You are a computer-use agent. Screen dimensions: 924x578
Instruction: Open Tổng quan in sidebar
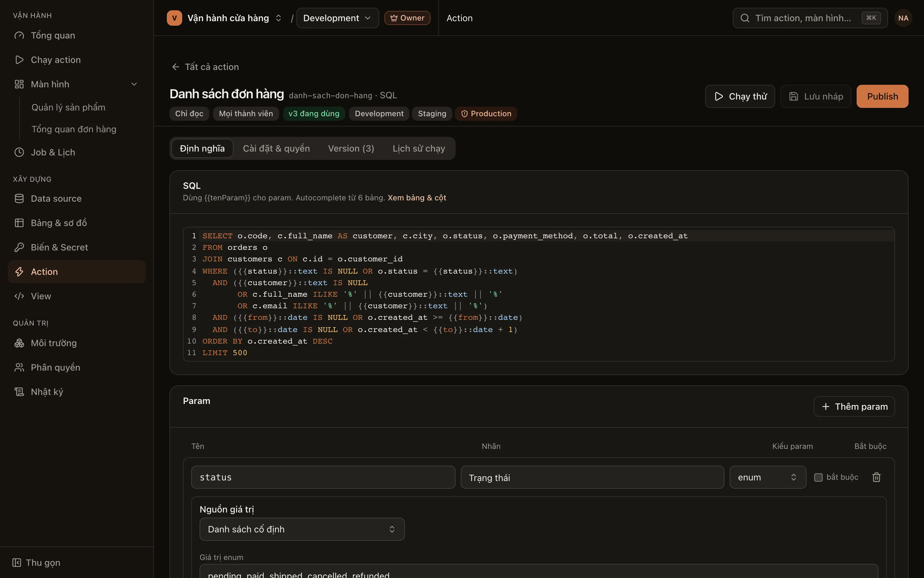(x=76, y=36)
